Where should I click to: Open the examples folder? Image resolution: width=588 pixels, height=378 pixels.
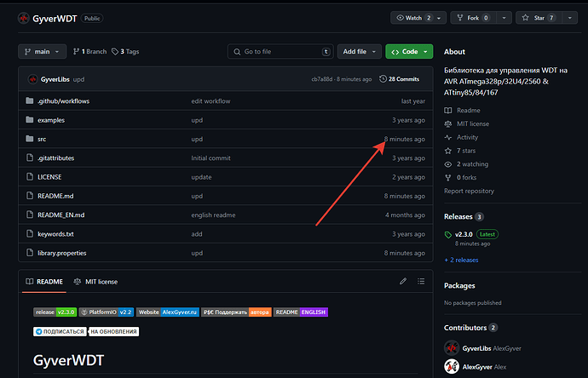(x=51, y=120)
